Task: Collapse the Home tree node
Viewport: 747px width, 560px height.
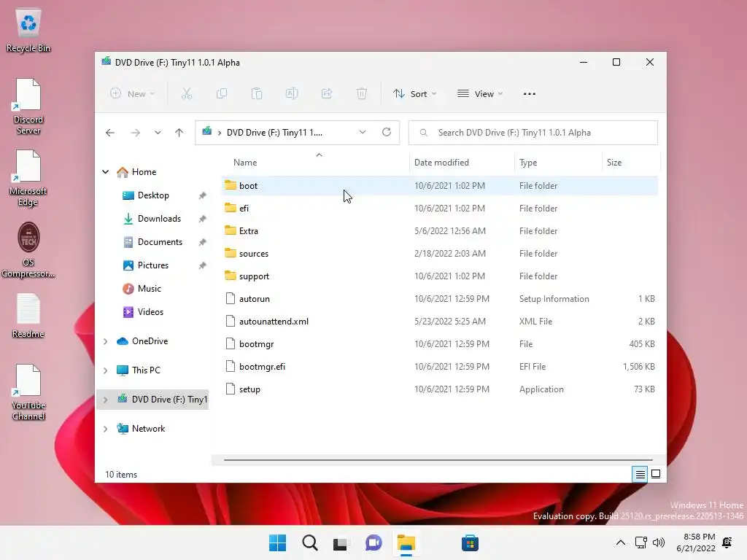Action: click(x=105, y=172)
